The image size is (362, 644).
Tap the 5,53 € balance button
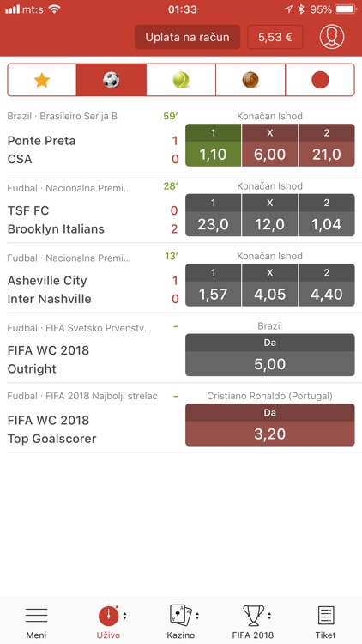pos(275,38)
